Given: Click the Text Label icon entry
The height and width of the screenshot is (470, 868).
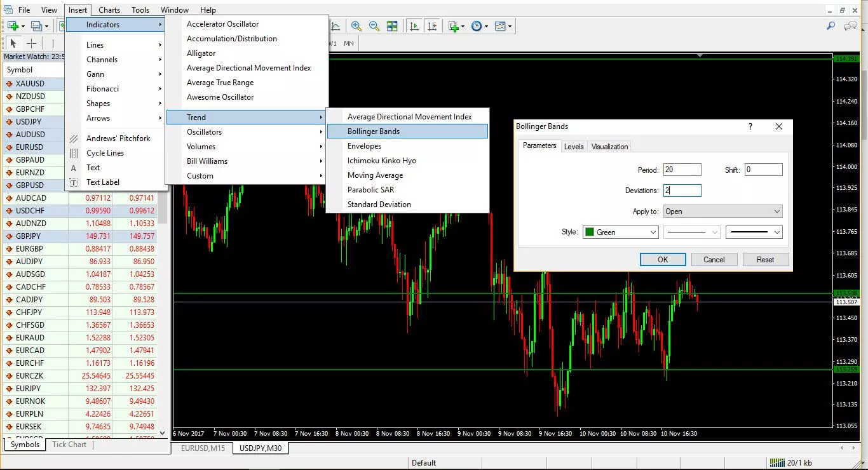Looking at the screenshot, I should 74,182.
